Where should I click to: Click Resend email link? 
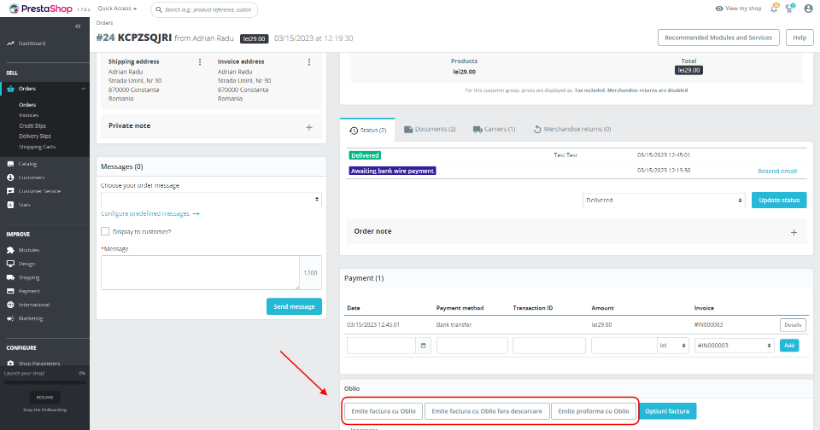[777, 171]
